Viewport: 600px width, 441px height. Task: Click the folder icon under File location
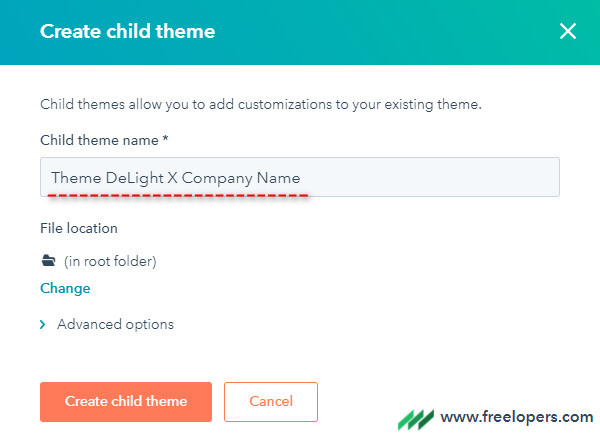click(49, 260)
